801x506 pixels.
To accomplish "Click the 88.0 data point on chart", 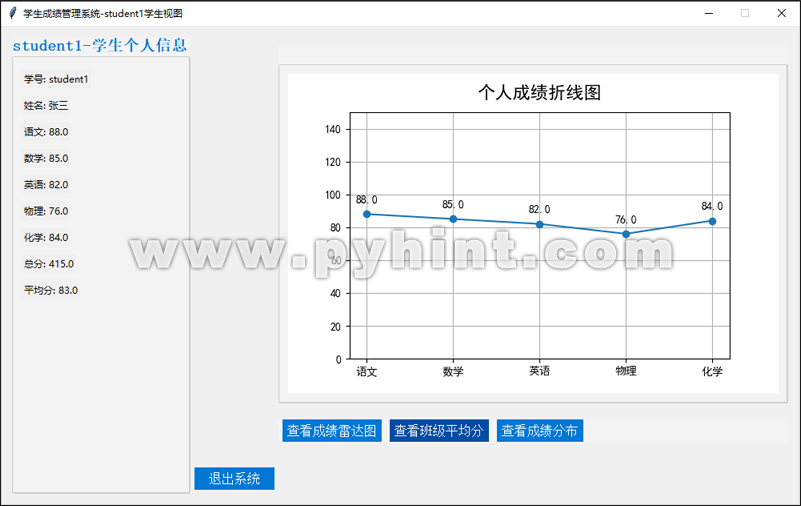I will [367, 214].
